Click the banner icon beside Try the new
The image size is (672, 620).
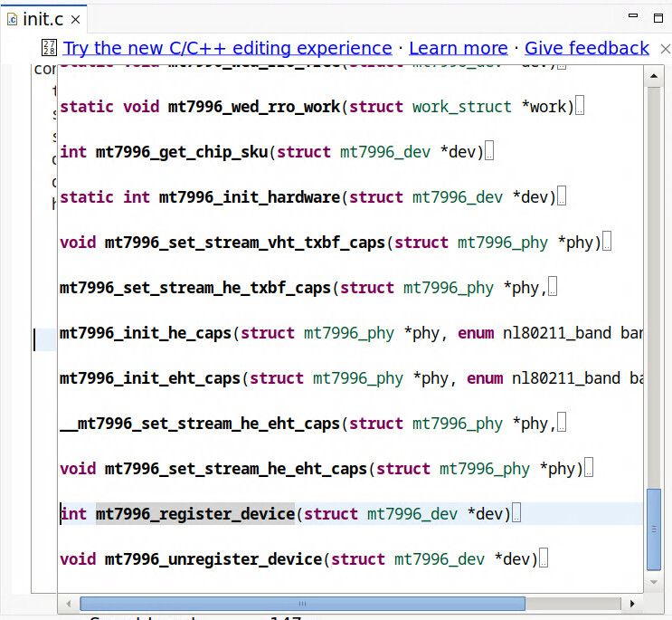tap(49, 48)
